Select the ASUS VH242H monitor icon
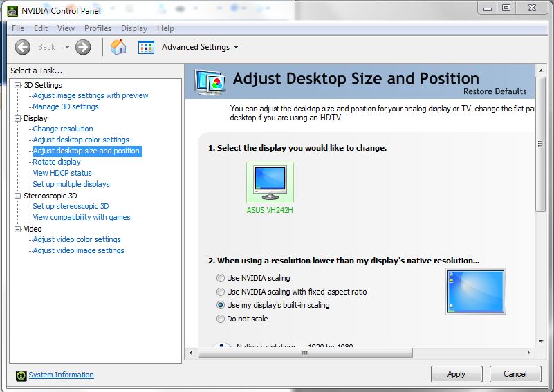This screenshot has height=392, width=554. pyautogui.click(x=270, y=183)
